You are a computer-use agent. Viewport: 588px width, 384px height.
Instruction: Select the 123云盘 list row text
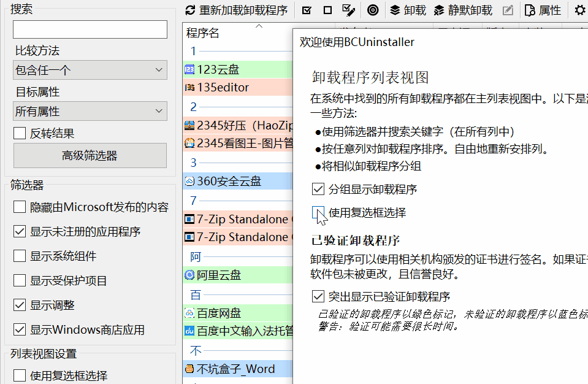pos(218,69)
